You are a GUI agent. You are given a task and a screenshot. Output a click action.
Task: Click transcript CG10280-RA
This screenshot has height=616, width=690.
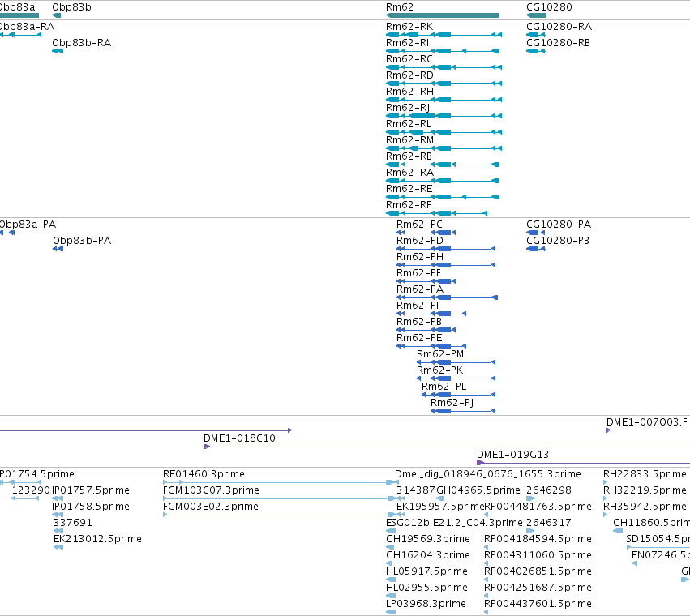click(x=536, y=35)
